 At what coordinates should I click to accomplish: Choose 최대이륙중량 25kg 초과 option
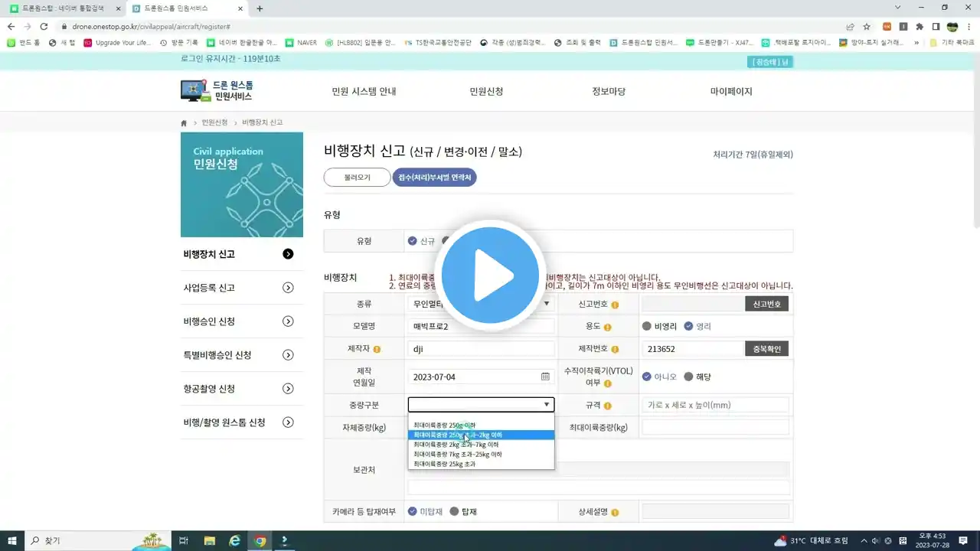(x=481, y=464)
